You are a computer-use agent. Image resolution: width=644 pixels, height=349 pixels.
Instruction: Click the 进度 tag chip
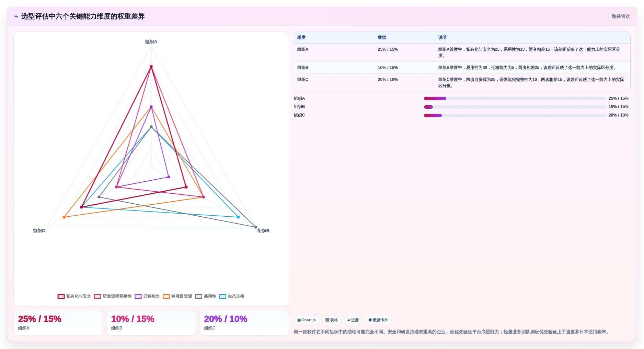pos(353,320)
